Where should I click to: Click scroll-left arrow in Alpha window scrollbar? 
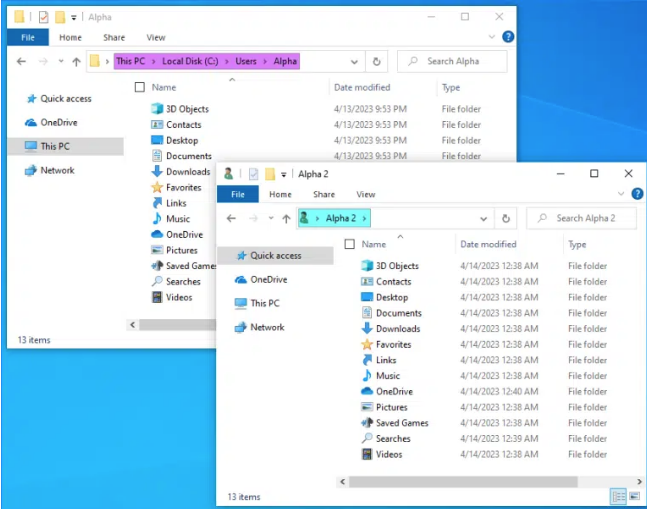(132, 325)
